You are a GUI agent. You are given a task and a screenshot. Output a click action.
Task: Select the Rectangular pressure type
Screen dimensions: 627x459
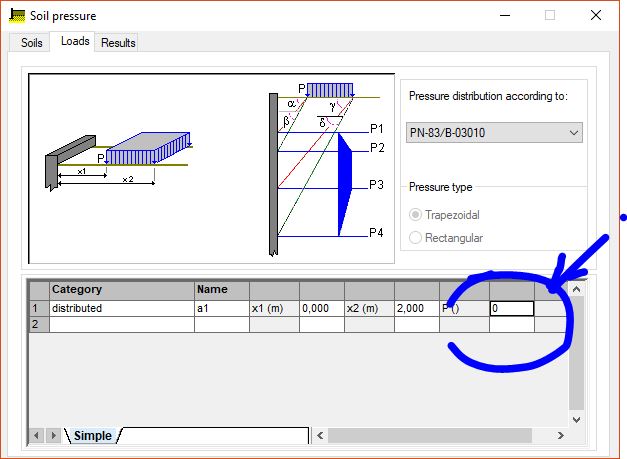coord(446,238)
